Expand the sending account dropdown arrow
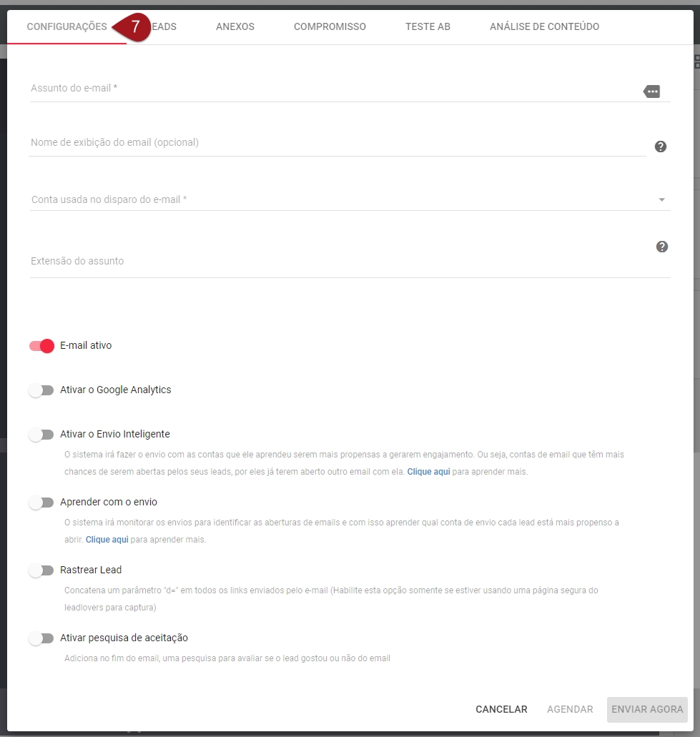Viewport: 700px width, 737px height. pyautogui.click(x=661, y=199)
